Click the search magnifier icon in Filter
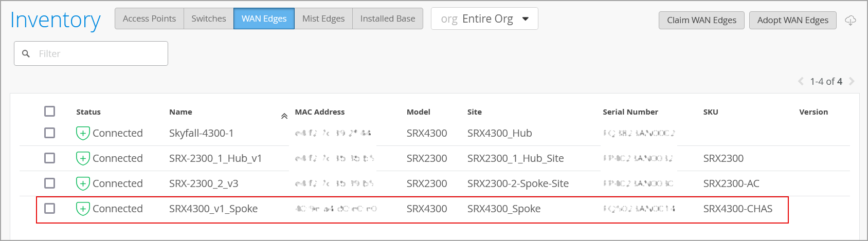Screen dimensions: 868x241 click(26, 53)
